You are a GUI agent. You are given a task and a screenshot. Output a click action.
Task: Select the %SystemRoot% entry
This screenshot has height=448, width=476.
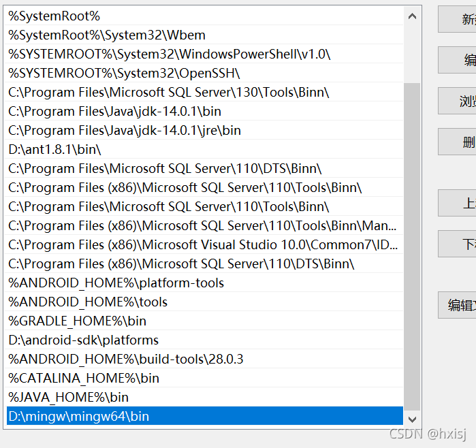[204, 16]
